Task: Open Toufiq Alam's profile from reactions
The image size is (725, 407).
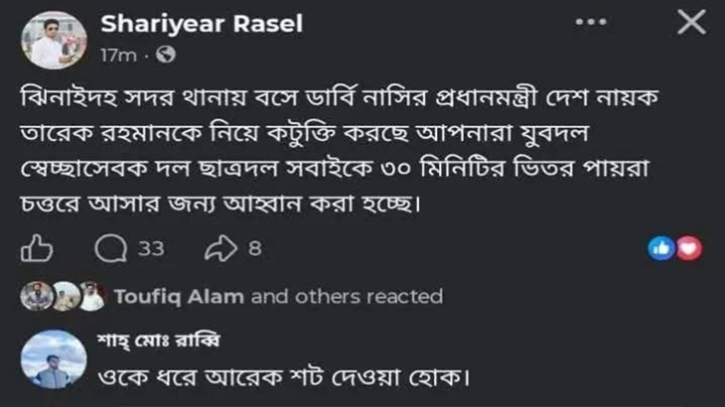Action: click(179, 296)
